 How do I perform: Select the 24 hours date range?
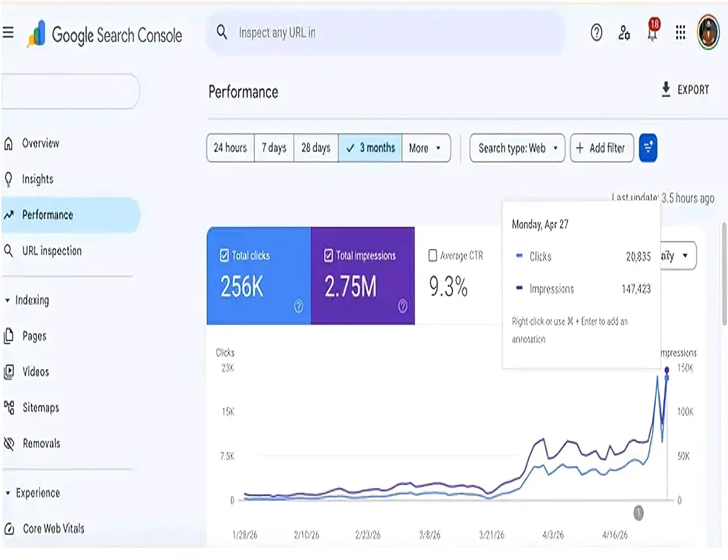click(231, 148)
